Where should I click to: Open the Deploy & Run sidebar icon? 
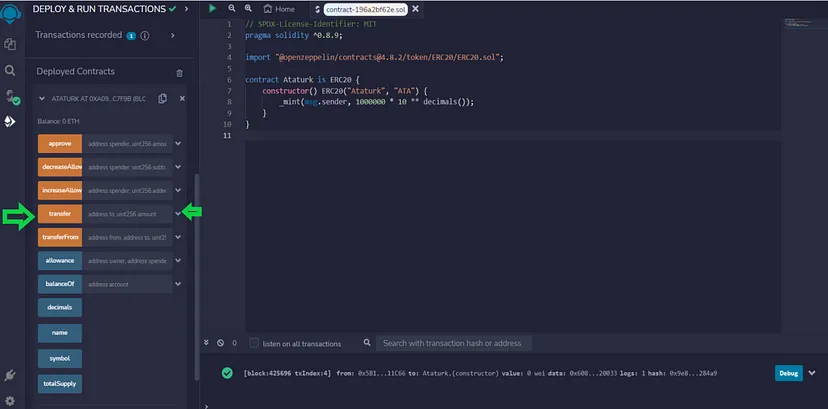(11, 121)
